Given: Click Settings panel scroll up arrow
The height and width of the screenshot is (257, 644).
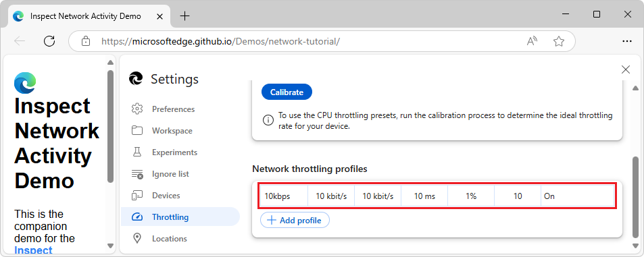Looking at the screenshot, I should click(635, 88).
